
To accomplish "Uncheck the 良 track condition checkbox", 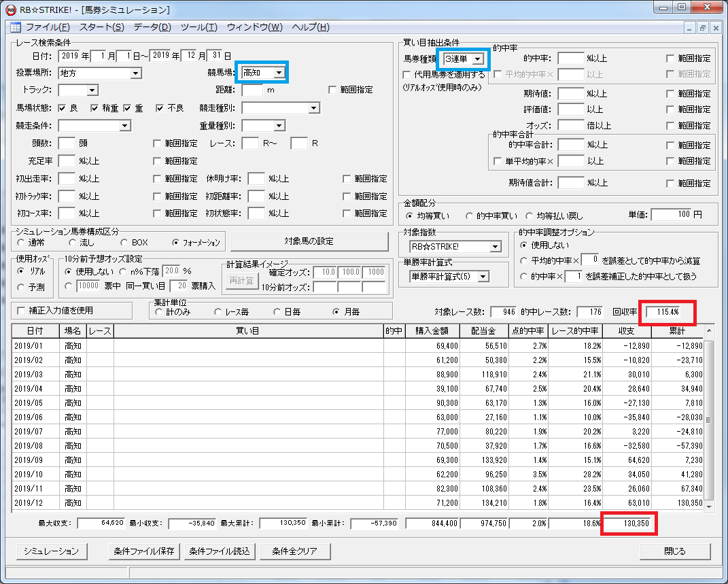I will tap(63, 108).
